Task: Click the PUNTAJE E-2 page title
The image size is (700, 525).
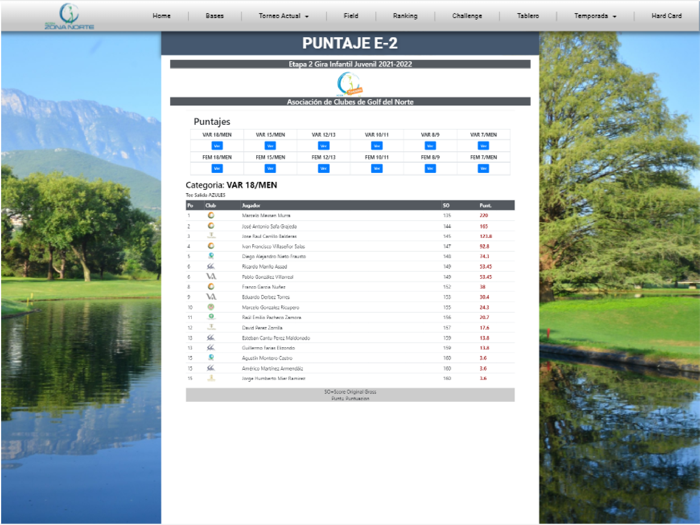Action: pos(350,43)
